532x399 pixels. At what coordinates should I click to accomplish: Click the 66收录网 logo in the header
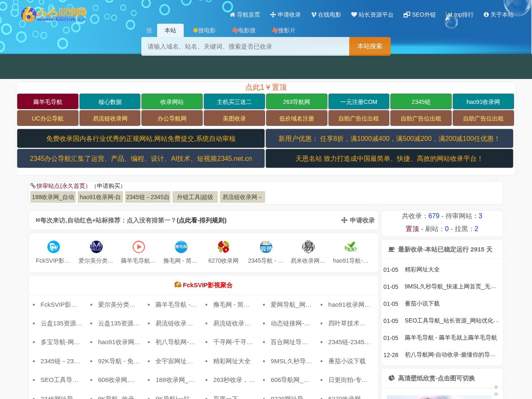coord(54,15)
